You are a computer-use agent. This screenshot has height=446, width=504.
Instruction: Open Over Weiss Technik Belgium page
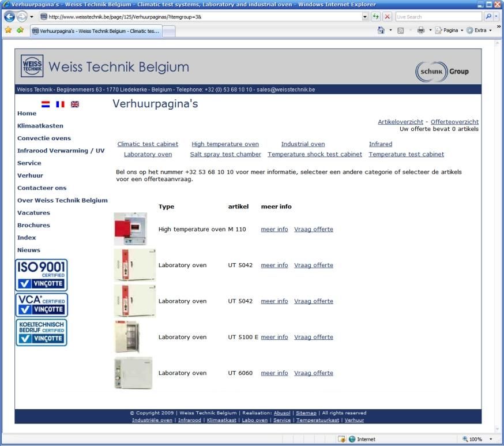coord(62,200)
